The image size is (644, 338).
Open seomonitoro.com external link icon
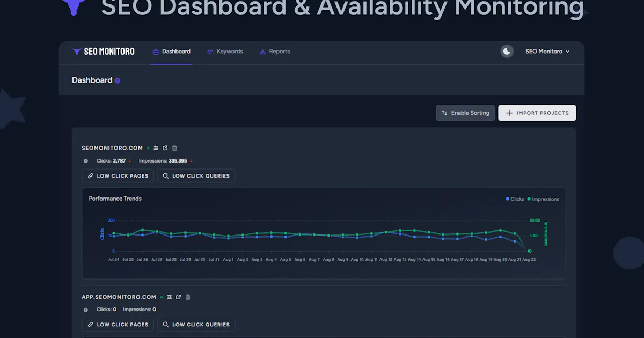click(165, 148)
